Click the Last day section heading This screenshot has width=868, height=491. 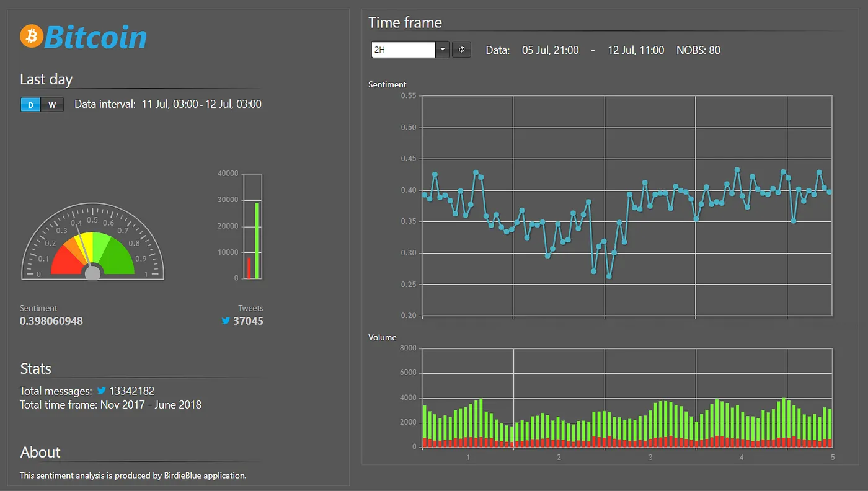46,79
